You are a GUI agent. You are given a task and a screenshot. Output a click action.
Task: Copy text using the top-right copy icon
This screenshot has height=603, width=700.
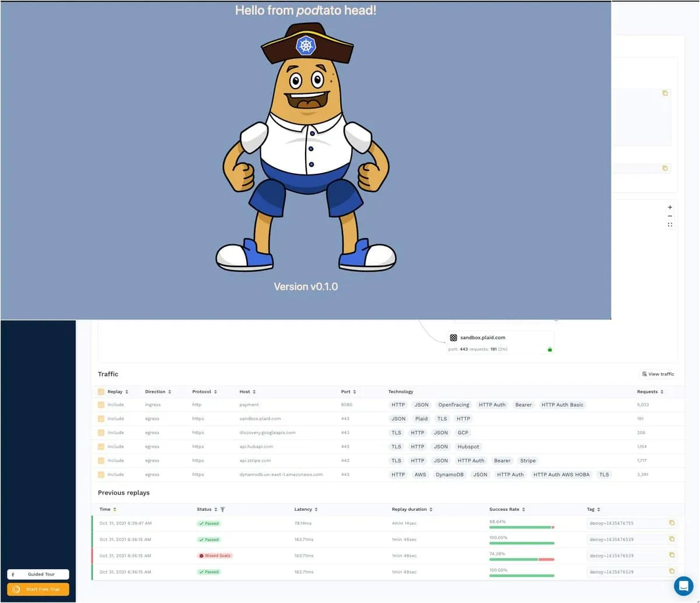(x=665, y=93)
